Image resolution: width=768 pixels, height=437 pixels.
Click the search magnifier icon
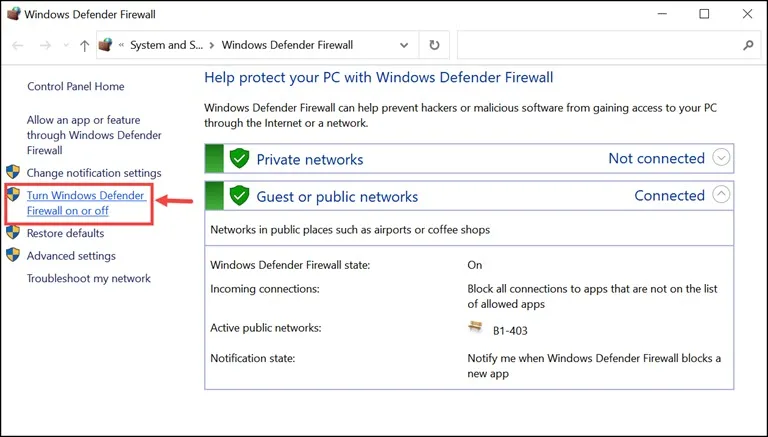click(x=748, y=45)
